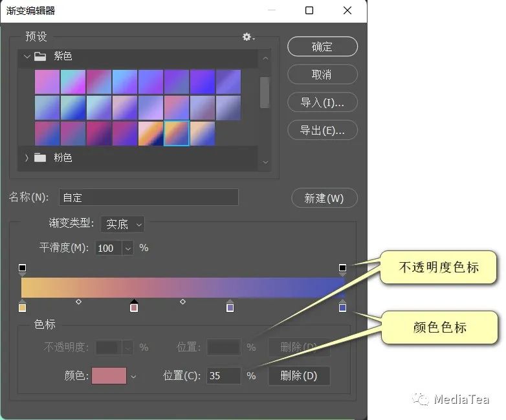Select last preset in third purple row
The width and height of the screenshot is (506, 420).
(x=203, y=133)
